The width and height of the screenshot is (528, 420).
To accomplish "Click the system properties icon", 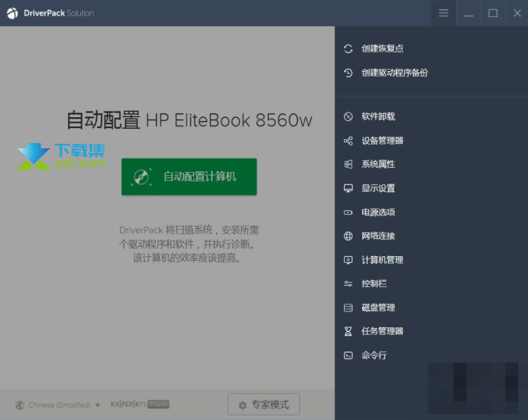I will (348, 164).
